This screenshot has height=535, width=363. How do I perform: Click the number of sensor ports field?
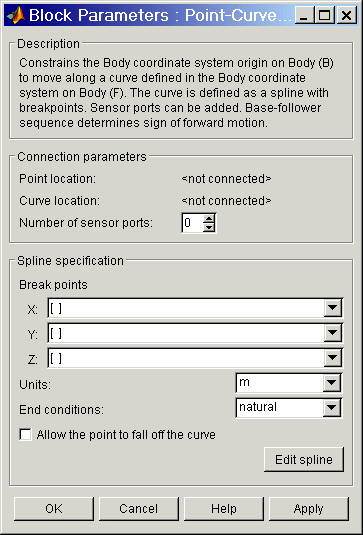pyautogui.click(x=193, y=223)
